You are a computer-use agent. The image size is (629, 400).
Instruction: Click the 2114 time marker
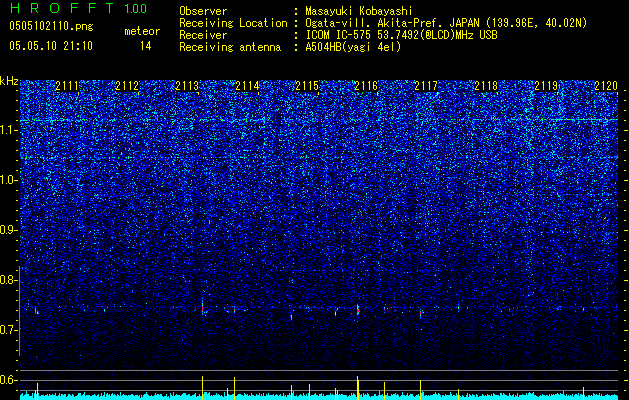point(247,85)
